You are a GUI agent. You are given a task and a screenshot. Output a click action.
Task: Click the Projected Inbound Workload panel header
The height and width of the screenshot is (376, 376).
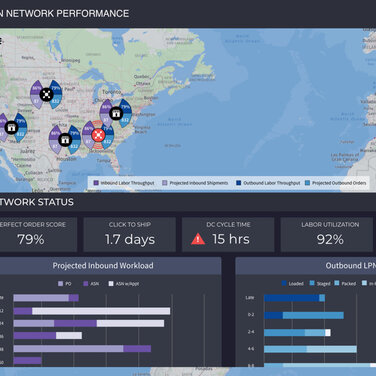110,266
